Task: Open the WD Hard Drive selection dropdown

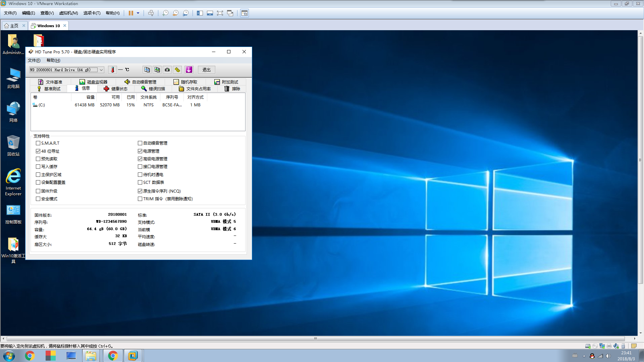Action: pyautogui.click(x=101, y=70)
